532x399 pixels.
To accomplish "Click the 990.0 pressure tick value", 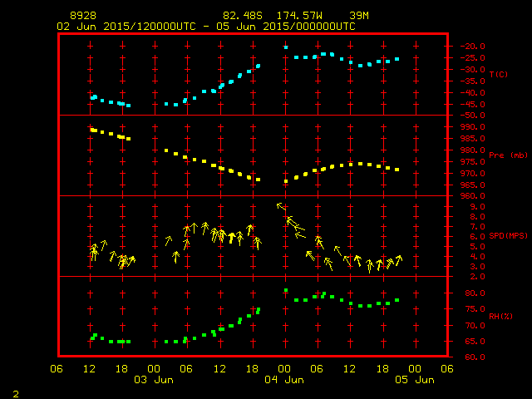I will tap(472, 127).
